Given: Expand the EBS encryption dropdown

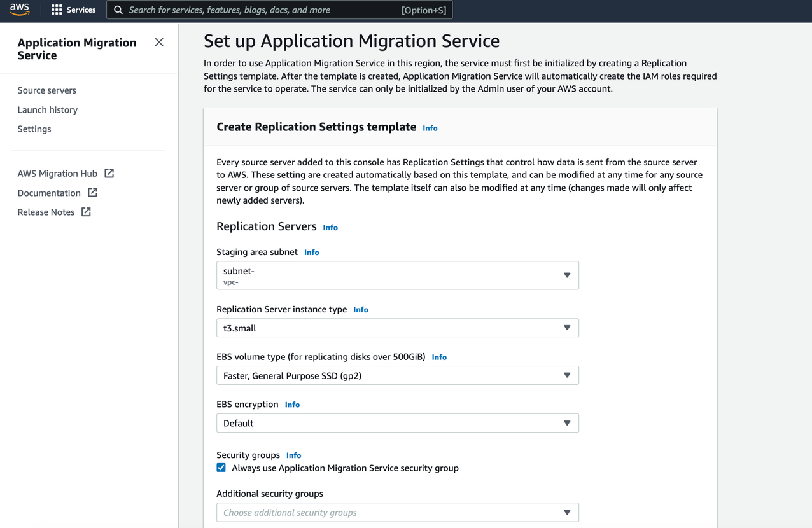Looking at the screenshot, I should (566, 422).
